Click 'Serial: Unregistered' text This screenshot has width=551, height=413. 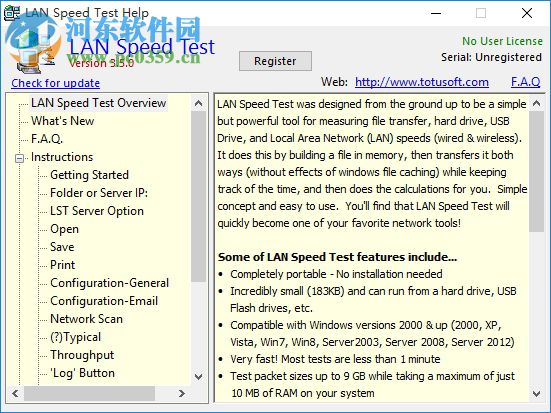(491, 57)
